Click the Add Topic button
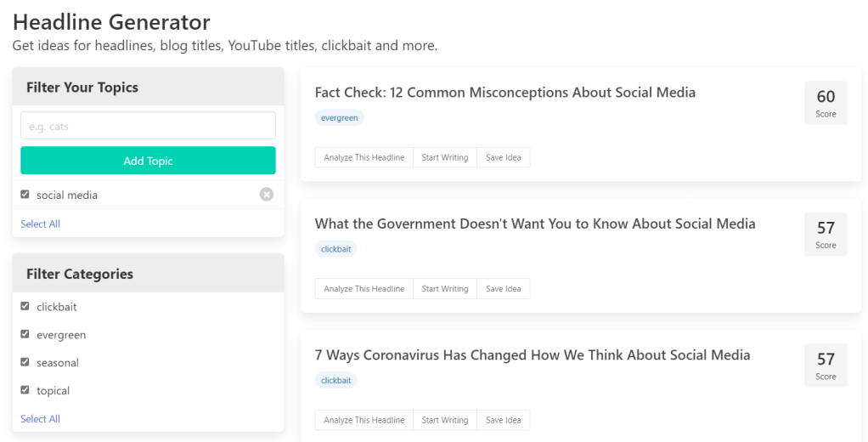This screenshot has width=868, height=442. tap(148, 161)
